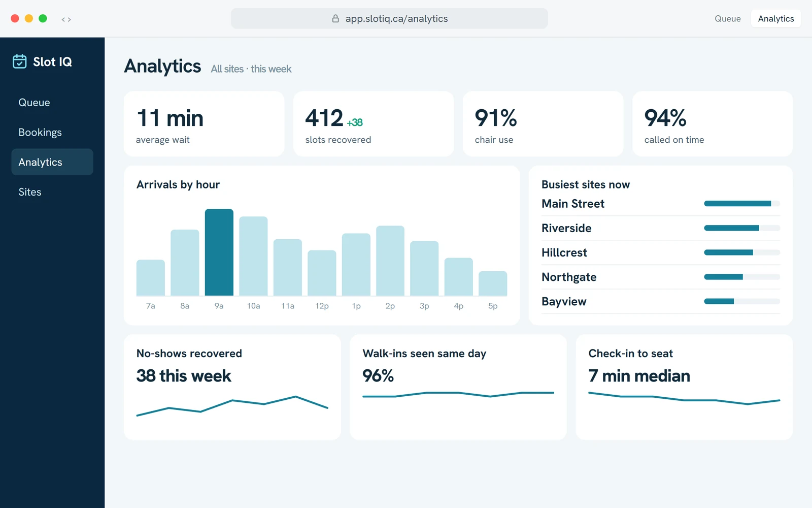The width and height of the screenshot is (812, 508).
Task: Select the highlighted 9a arrivals bar
Action: pos(219,252)
